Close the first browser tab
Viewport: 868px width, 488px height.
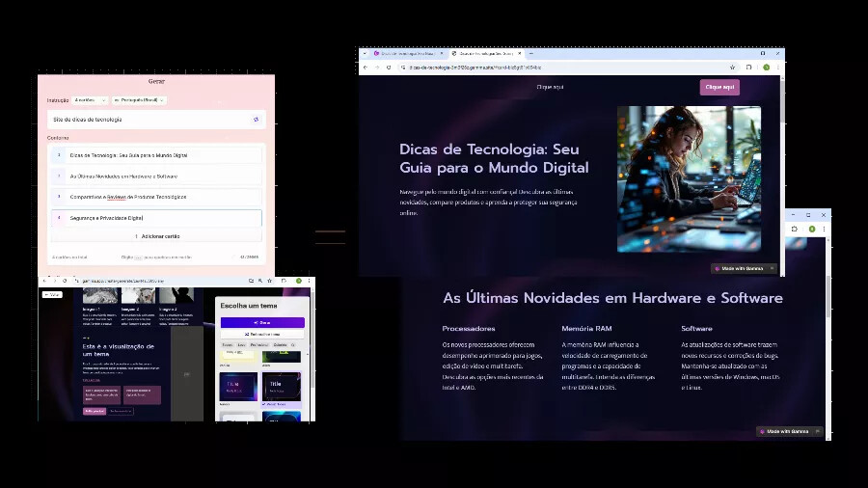(441, 54)
